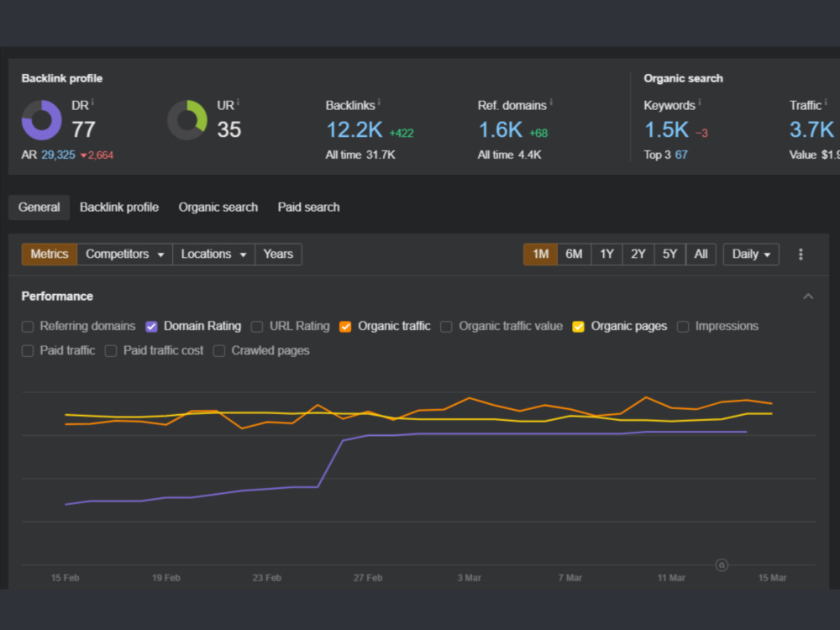Click the Ref. domains info icon
Screen dimensions: 840x630
(551, 102)
